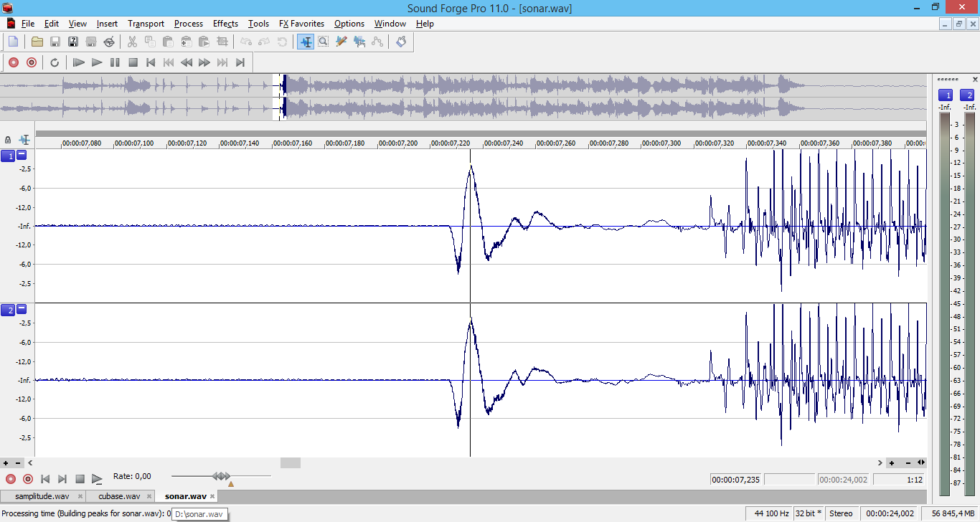This screenshot has width=980, height=522.
Task: Open the Options menu
Action: point(349,24)
